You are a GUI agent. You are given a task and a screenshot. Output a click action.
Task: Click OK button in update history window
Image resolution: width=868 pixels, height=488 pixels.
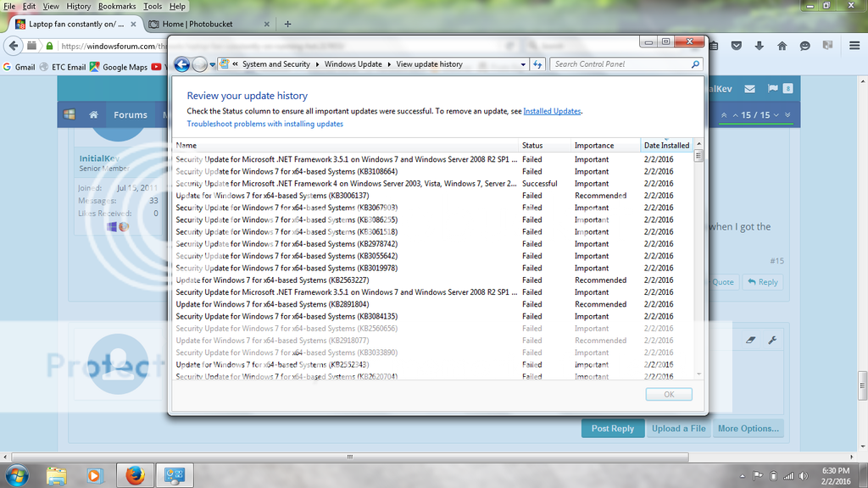pos(669,395)
